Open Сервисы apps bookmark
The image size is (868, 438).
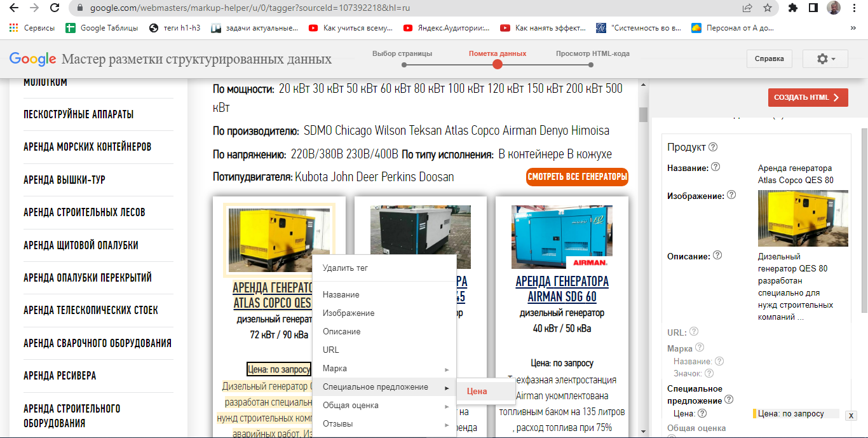[x=32, y=28]
